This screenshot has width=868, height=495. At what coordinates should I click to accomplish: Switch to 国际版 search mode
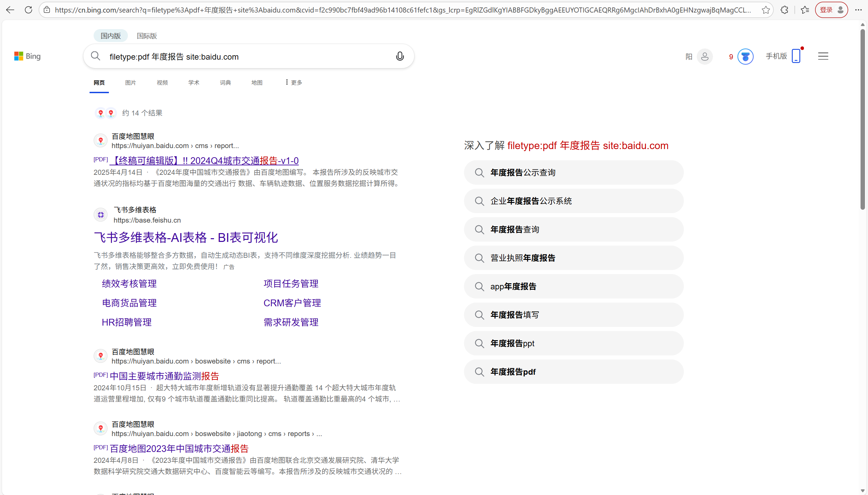(x=147, y=36)
